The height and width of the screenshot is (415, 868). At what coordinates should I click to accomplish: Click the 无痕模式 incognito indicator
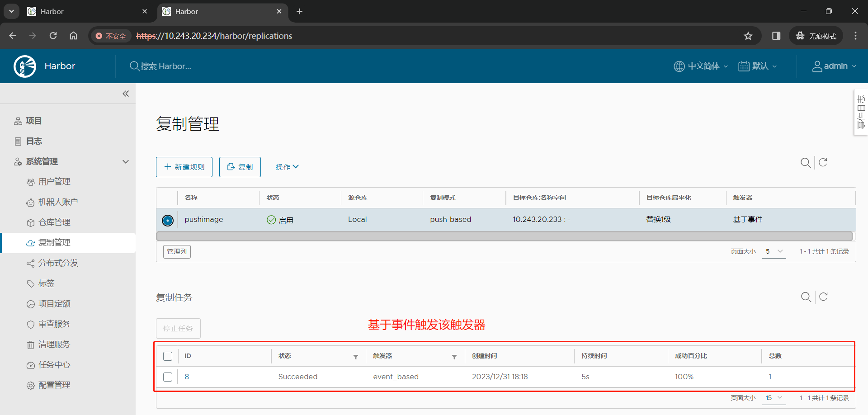(x=816, y=36)
